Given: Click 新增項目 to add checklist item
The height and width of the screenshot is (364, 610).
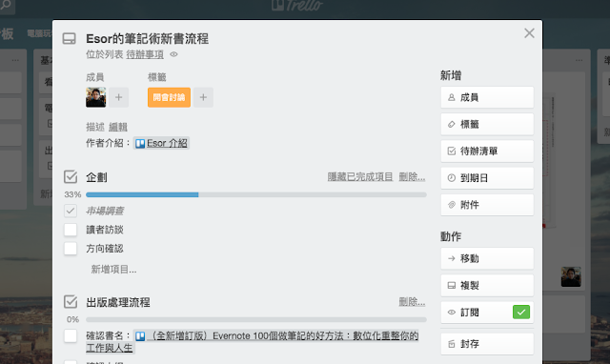Looking at the screenshot, I should 113,269.
